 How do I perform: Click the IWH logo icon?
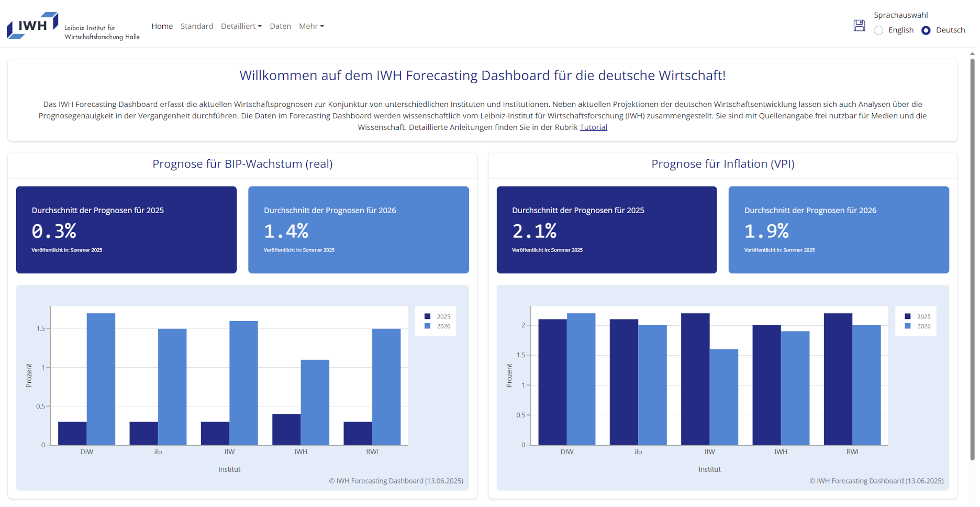point(32,26)
